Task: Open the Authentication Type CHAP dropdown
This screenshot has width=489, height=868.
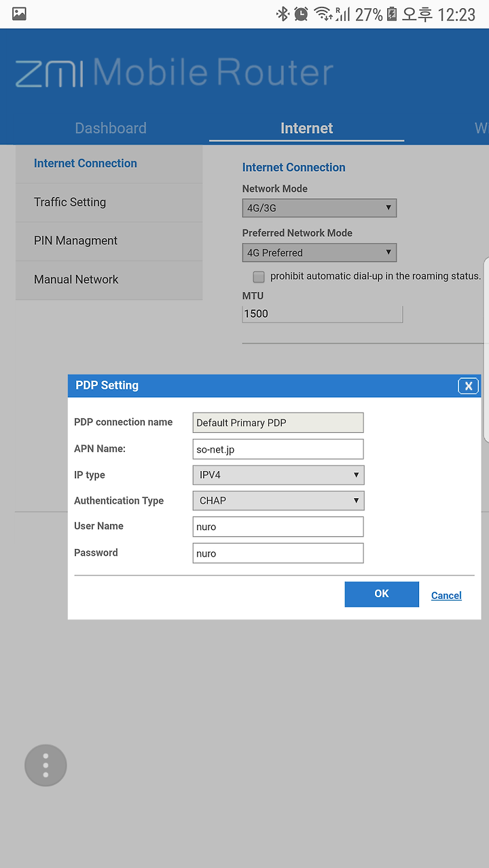Action: [278, 501]
